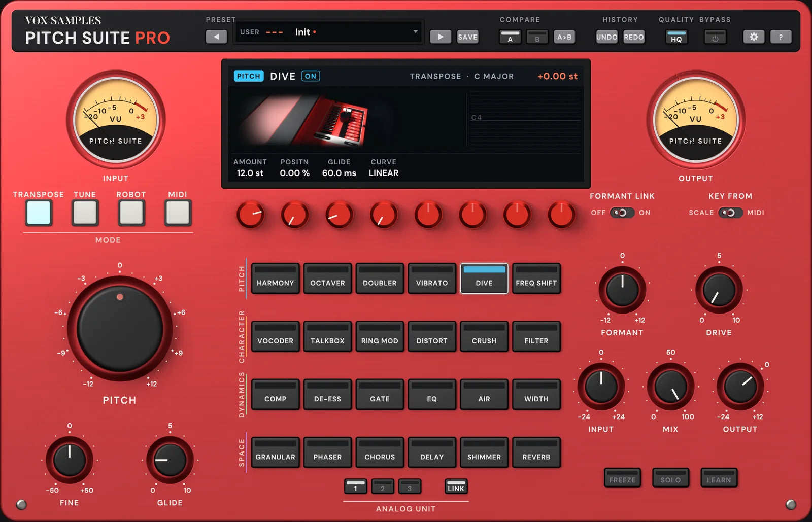Click the Solo button

click(670, 478)
